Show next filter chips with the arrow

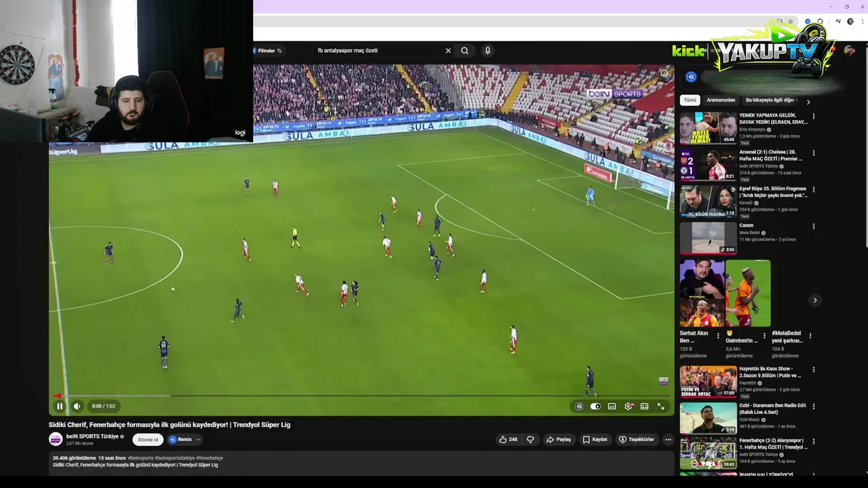pos(808,102)
